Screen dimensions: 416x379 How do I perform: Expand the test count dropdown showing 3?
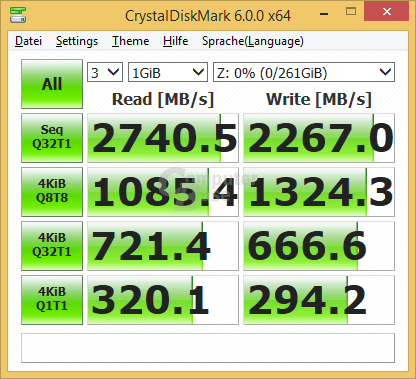105,72
